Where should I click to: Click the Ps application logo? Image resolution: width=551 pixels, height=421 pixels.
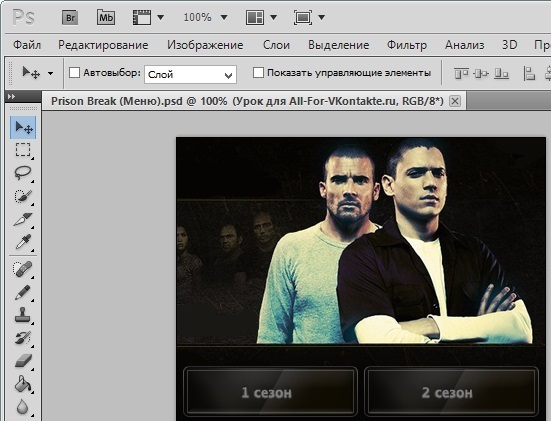(x=24, y=17)
